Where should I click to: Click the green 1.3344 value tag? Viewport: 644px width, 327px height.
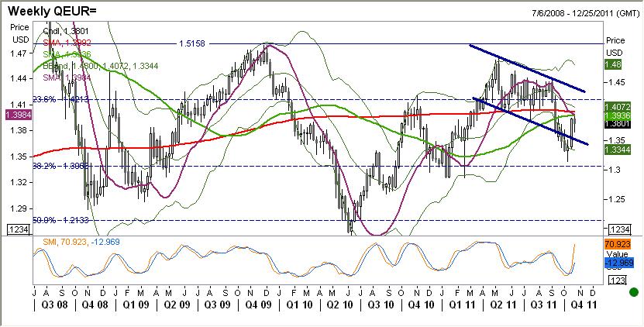click(x=618, y=149)
